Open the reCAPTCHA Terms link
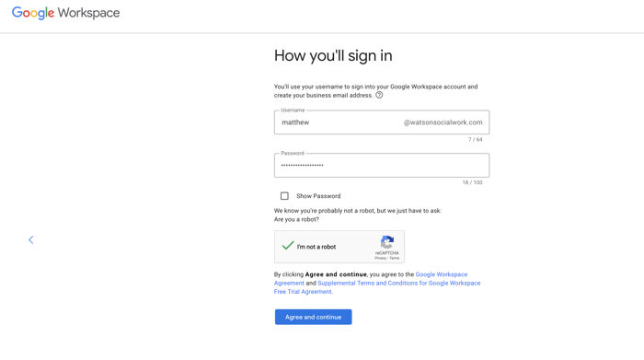This screenshot has height=360, width=644. click(395, 258)
